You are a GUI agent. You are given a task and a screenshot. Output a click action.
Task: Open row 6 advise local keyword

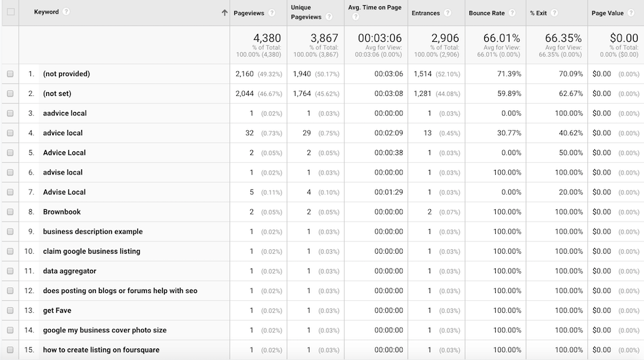click(x=63, y=173)
